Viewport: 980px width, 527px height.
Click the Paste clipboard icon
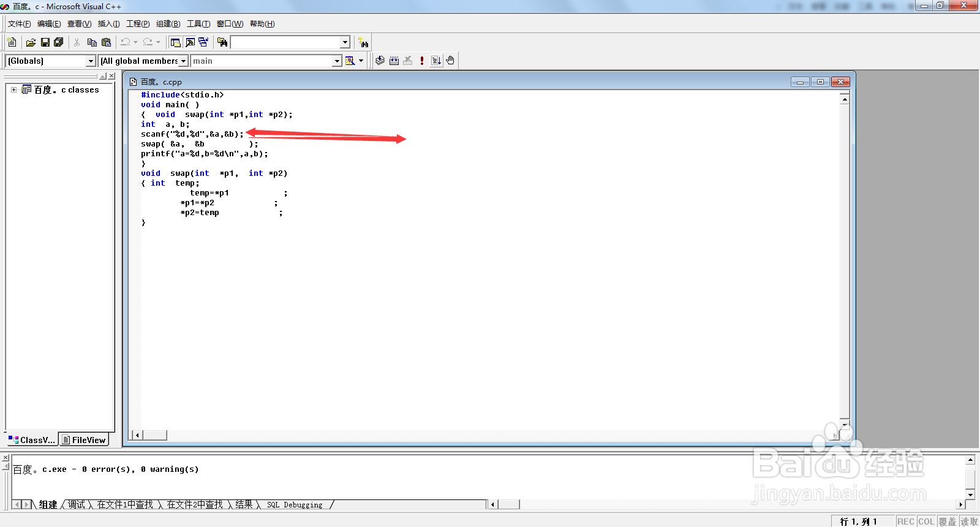pyautogui.click(x=106, y=42)
